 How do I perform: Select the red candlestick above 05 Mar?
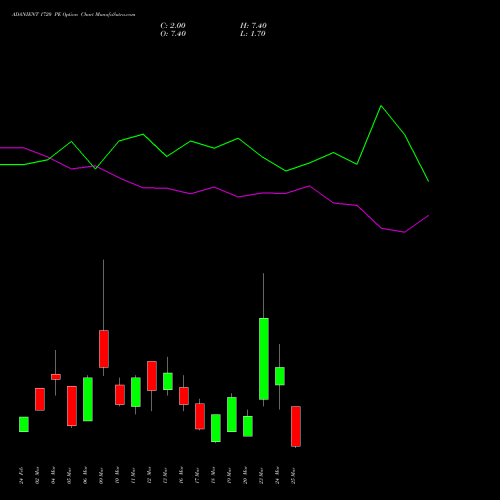pos(72,406)
